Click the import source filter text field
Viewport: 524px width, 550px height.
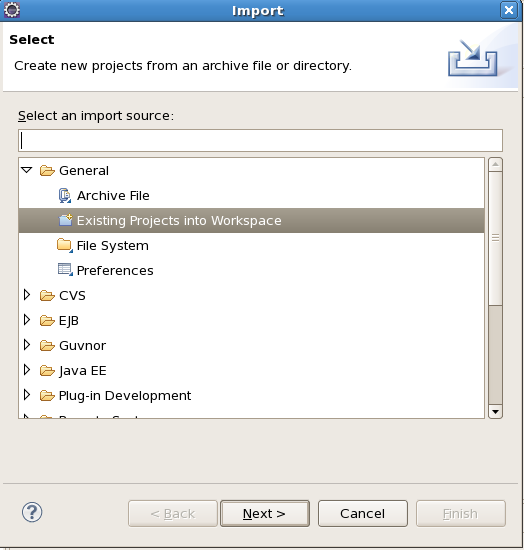260,141
